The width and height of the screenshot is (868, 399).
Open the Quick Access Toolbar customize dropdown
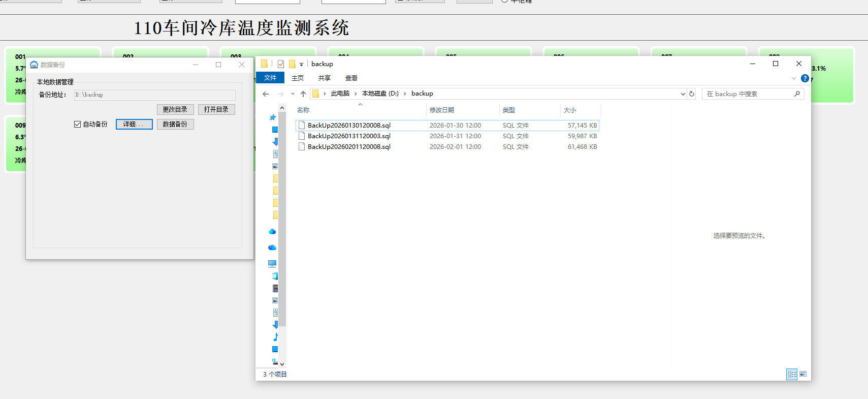(301, 65)
